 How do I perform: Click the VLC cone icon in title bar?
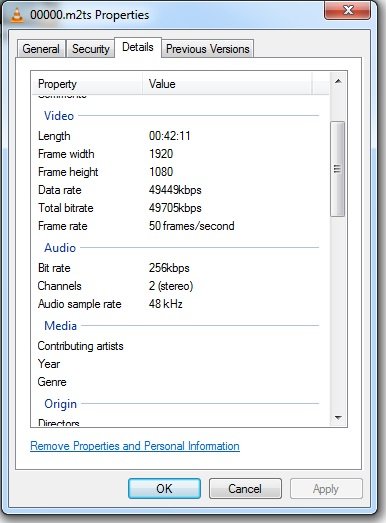click(16, 15)
